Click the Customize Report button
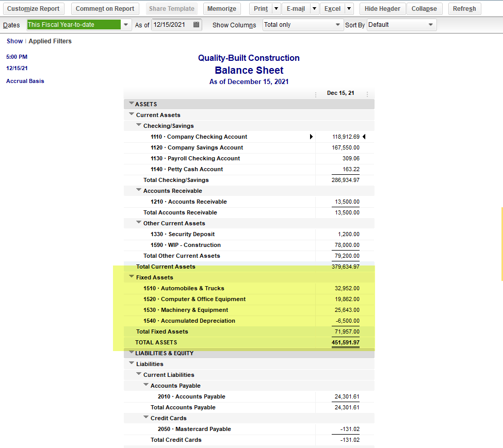503x448 pixels. point(34,9)
